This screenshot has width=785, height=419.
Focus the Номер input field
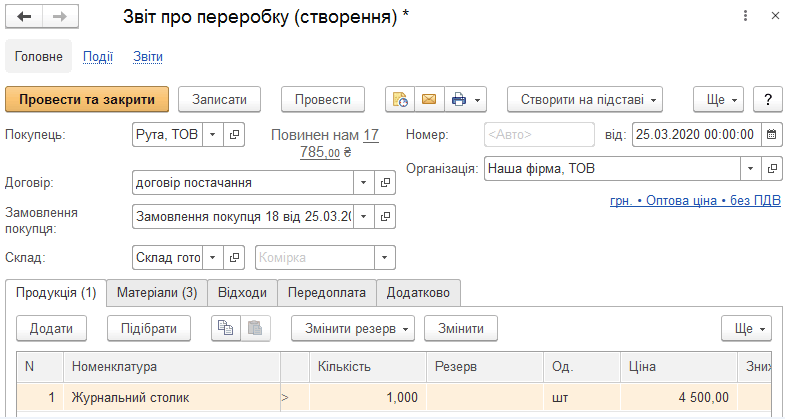539,135
